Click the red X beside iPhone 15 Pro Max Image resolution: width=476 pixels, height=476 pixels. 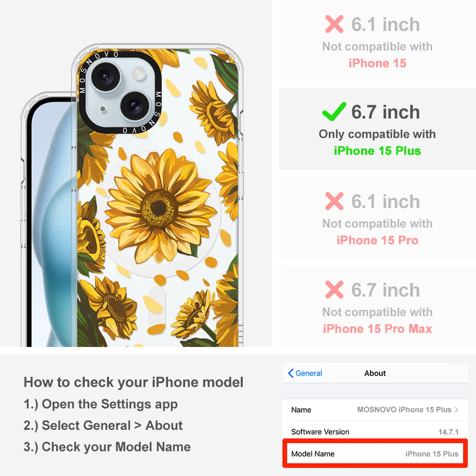(334, 289)
